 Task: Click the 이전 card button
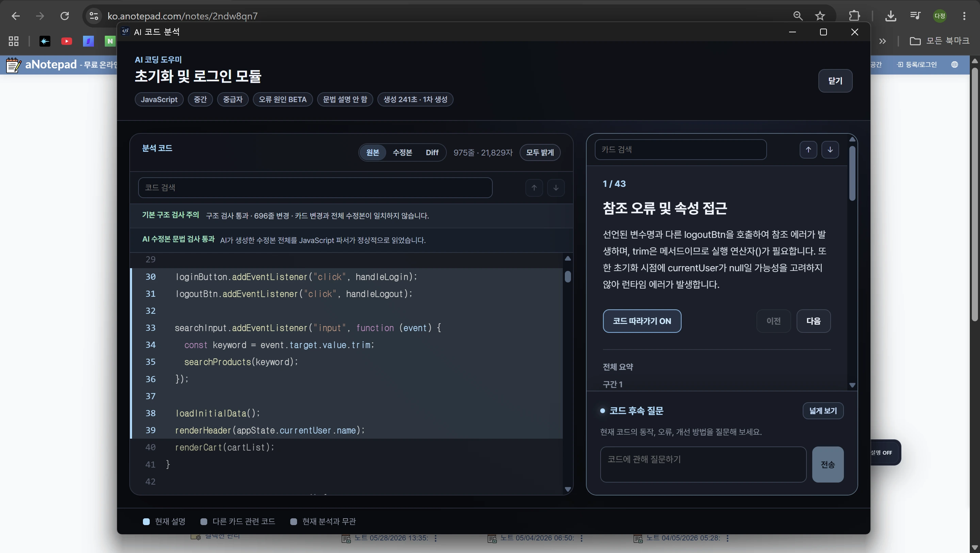tap(773, 321)
